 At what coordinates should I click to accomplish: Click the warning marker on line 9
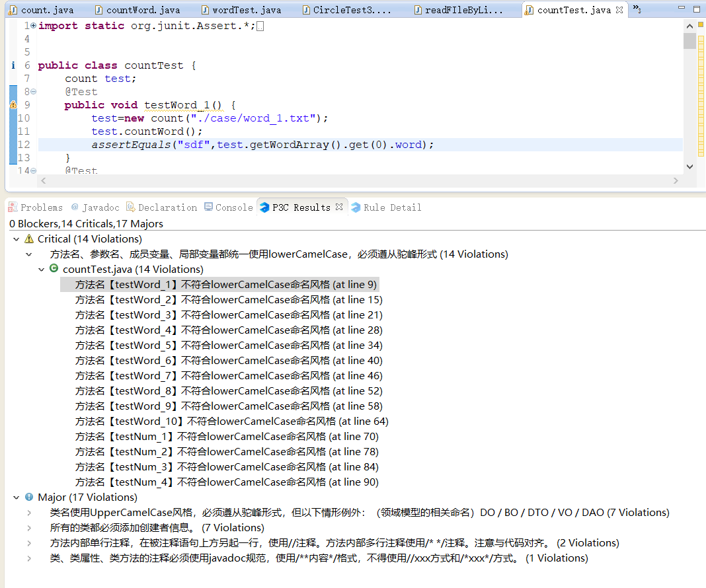(13, 105)
